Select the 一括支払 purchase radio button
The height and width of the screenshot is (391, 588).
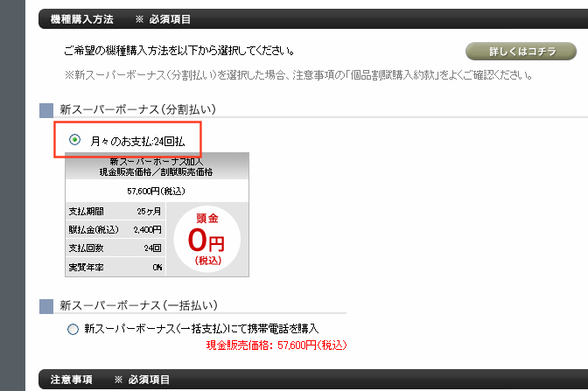point(73,329)
